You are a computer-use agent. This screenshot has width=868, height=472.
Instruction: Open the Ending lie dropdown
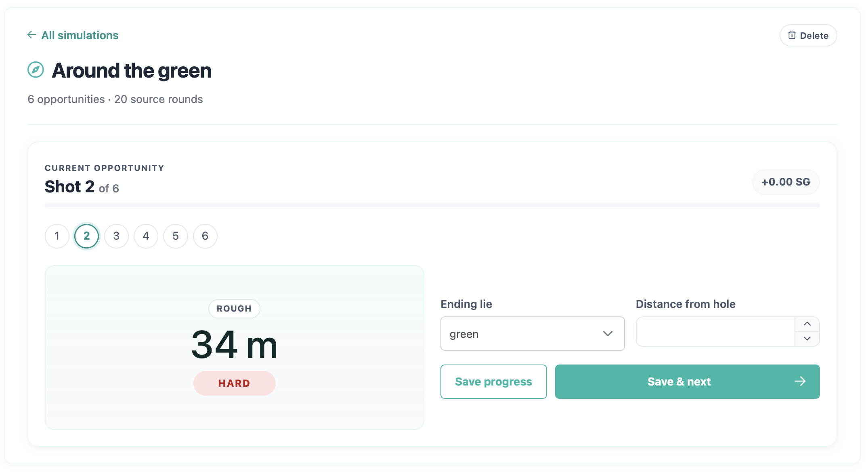[533, 334]
